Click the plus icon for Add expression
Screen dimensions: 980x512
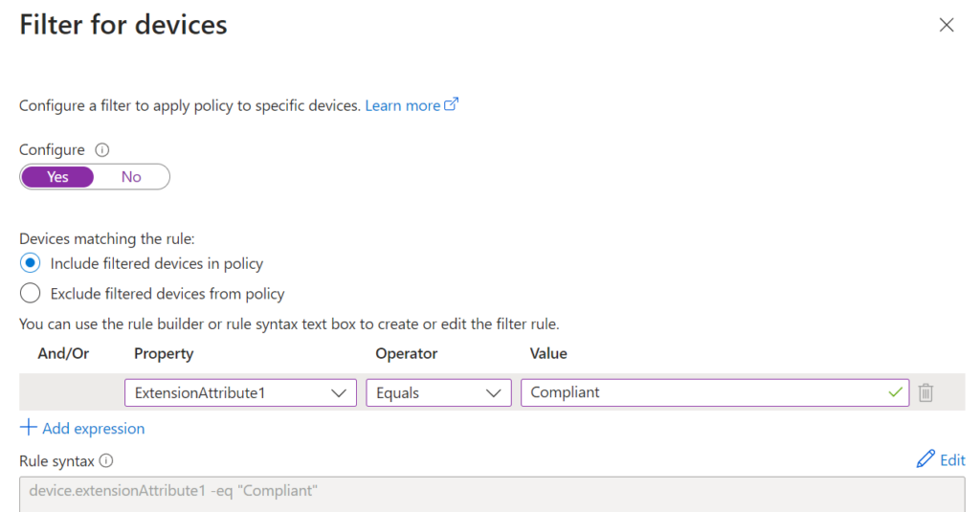(28, 428)
